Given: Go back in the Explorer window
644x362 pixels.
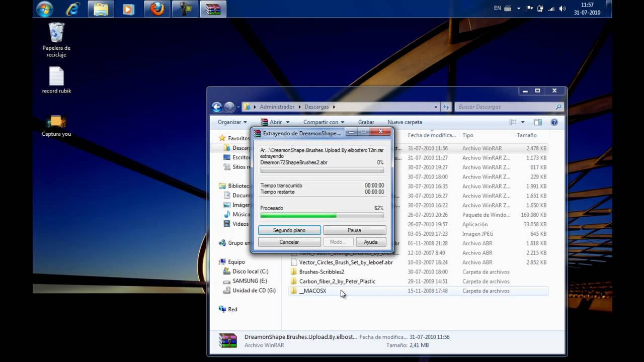Looking at the screenshot, I should click(x=217, y=107).
